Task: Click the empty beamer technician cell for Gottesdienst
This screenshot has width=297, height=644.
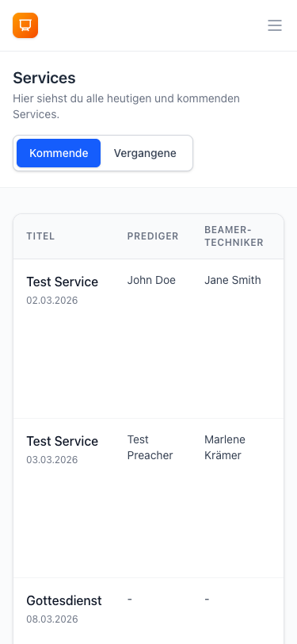Action: click(208, 600)
